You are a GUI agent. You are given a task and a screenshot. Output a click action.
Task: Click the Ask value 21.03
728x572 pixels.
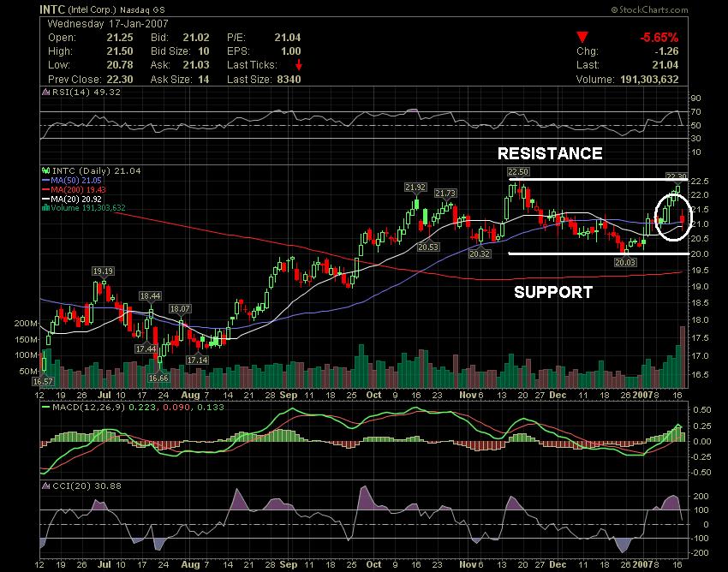coord(196,65)
